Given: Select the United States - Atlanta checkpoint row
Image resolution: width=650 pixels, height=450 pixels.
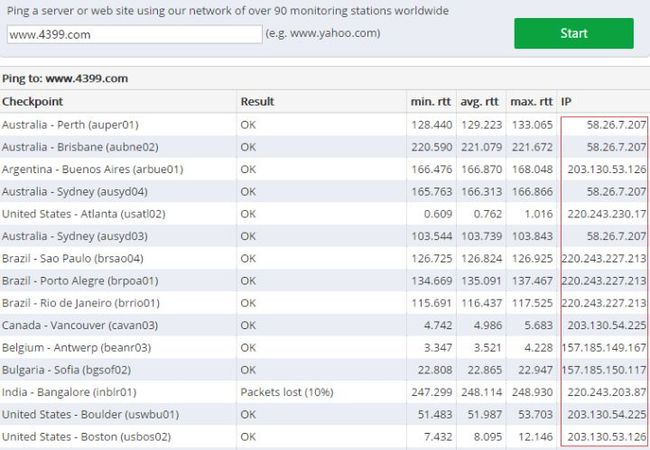Looking at the screenshot, I should pos(325,214).
